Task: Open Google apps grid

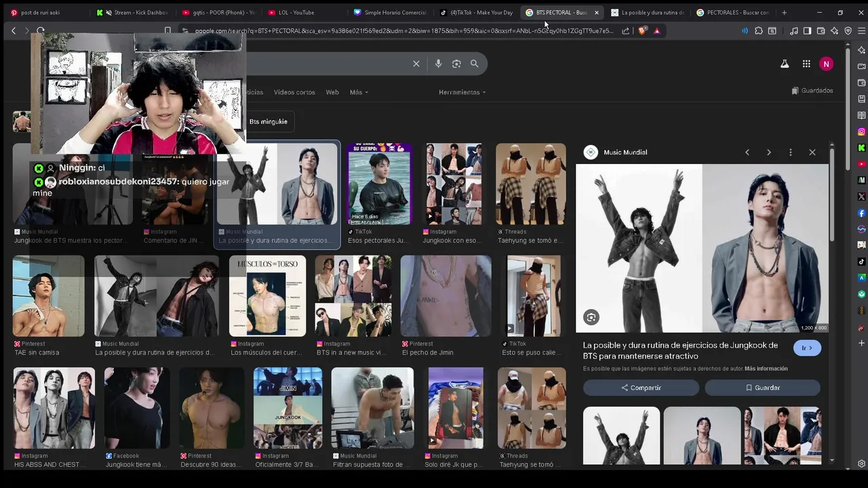Action: (x=806, y=64)
